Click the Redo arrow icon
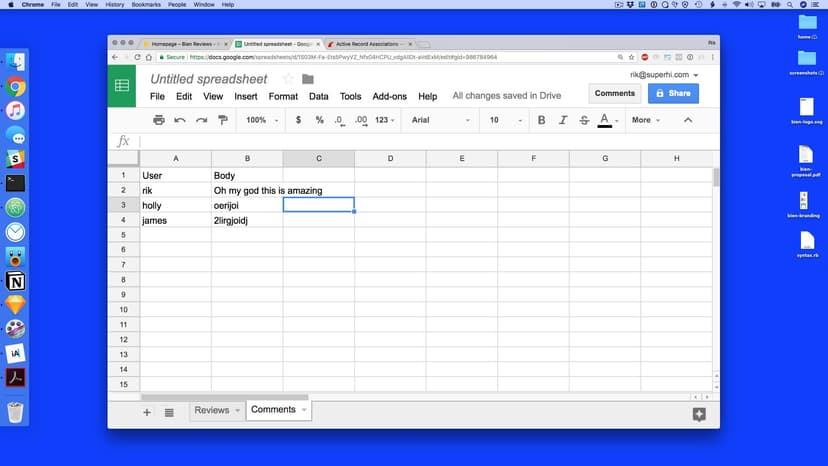This screenshot has width=828, height=466. point(201,120)
